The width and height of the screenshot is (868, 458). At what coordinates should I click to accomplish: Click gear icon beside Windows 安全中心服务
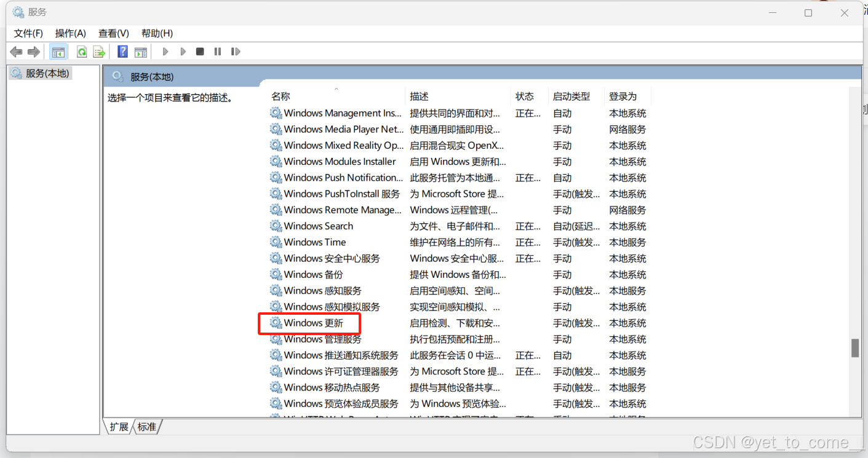pyautogui.click(x=276, y=258)
